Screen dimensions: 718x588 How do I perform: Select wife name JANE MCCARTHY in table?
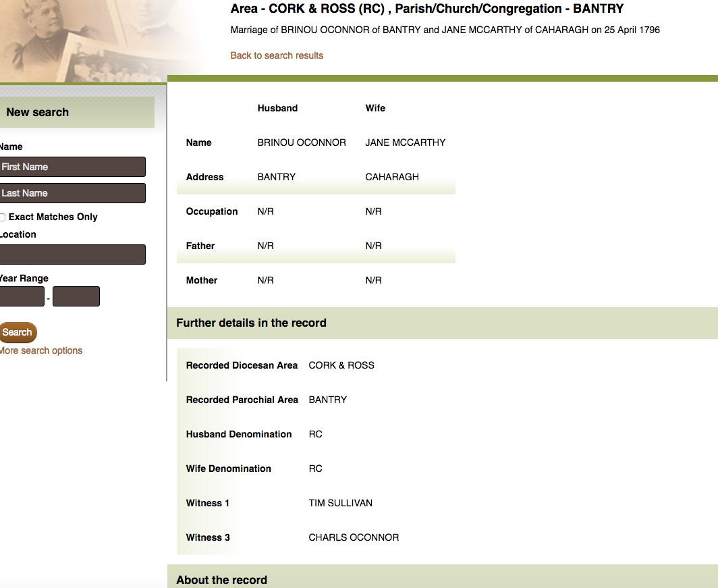(x=405, y=142)
